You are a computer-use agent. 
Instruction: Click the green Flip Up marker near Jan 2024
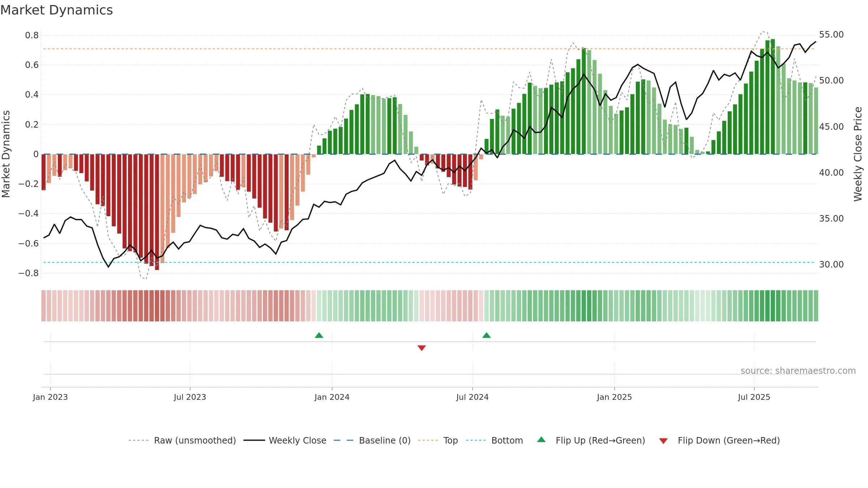pyautogui.click(x=319, y=335)
